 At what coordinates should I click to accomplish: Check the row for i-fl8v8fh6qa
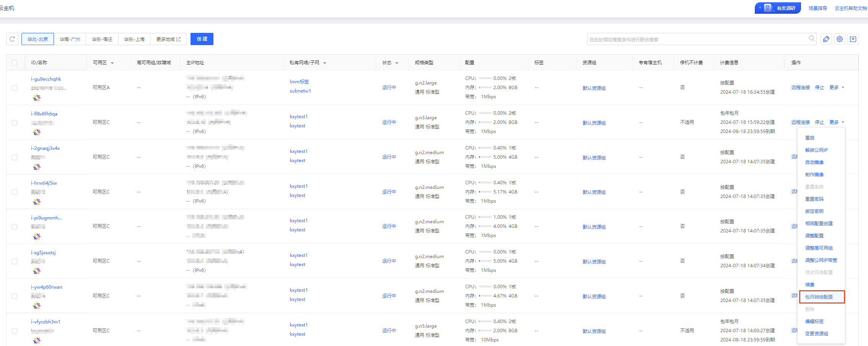tap(15, 123)
